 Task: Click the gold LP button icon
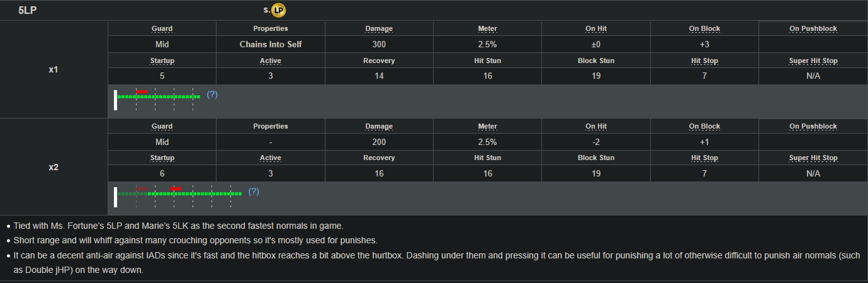pos(279,10)
